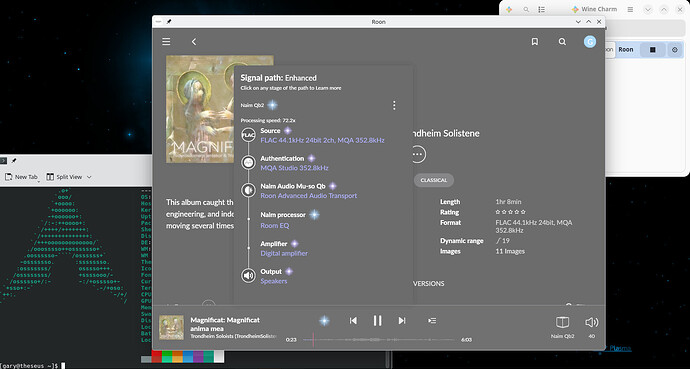
Task: Open Wine Charm search icon
Action: point(526,9)
